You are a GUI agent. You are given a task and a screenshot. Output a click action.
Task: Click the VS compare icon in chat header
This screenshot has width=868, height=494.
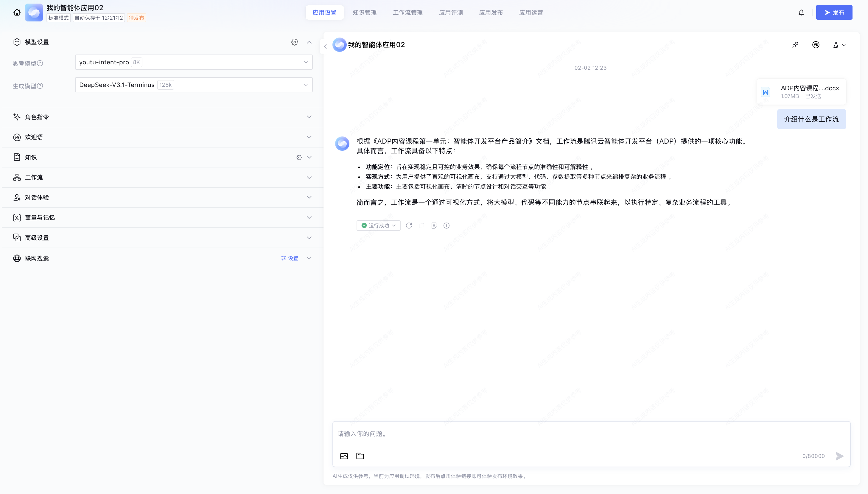coord(815,45)
